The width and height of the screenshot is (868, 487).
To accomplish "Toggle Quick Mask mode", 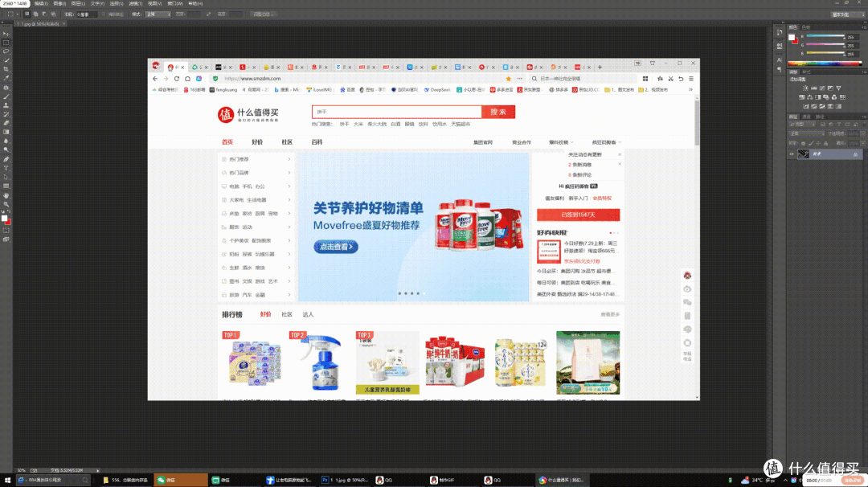I will tap(6, 231).
